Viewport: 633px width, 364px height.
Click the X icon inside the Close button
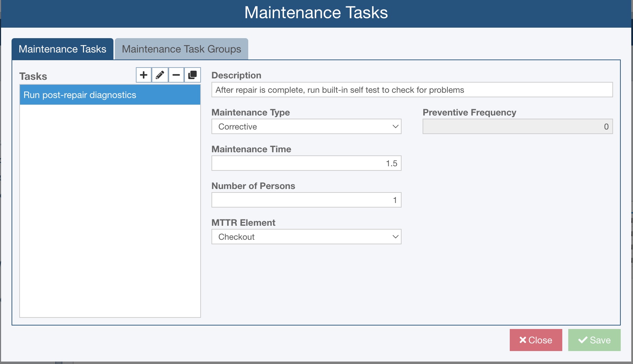click(522, 340)
